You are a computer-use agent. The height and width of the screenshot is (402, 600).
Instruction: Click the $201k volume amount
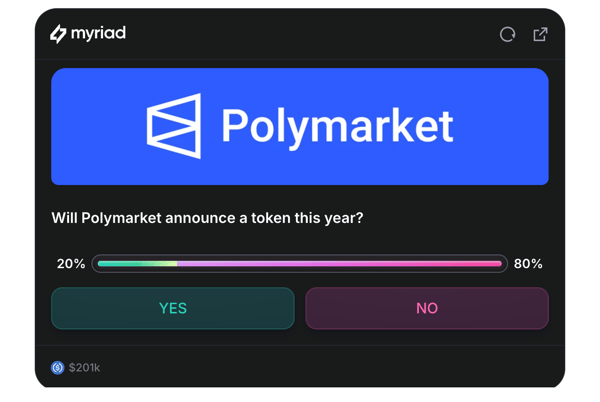[85, 368]
